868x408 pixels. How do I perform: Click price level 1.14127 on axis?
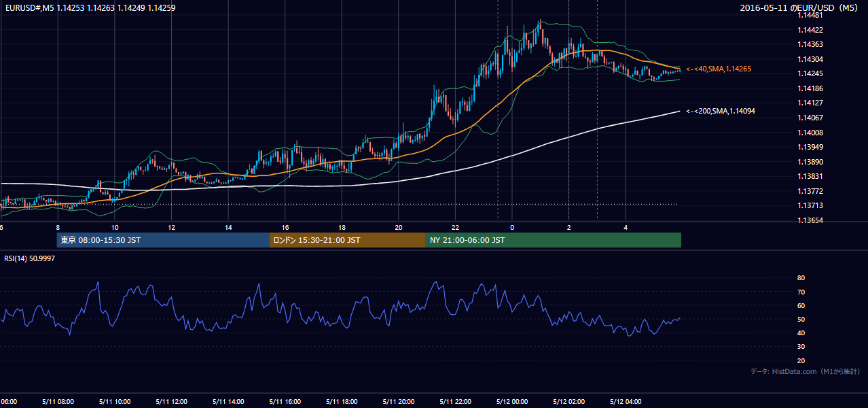pyautogui.click(x=810, y=103)
